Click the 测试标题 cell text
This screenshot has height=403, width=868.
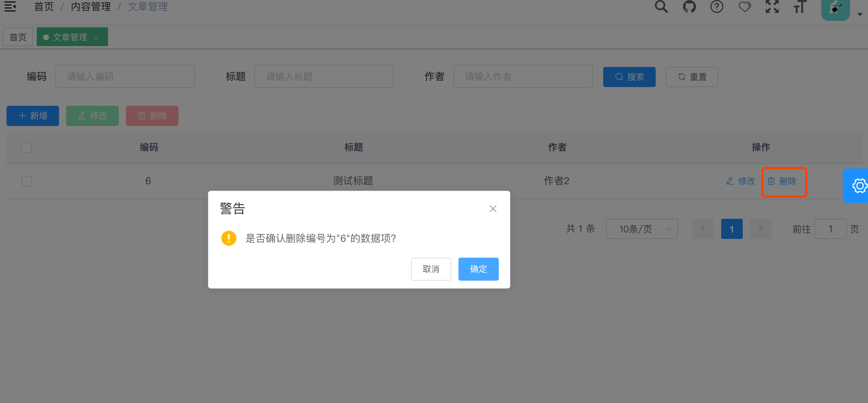353,181
